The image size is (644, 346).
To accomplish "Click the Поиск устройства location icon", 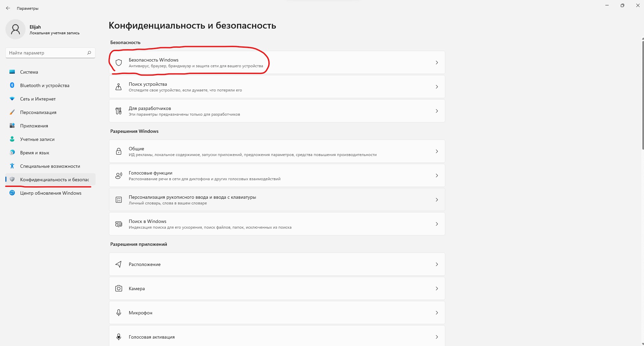I will 118,87.
